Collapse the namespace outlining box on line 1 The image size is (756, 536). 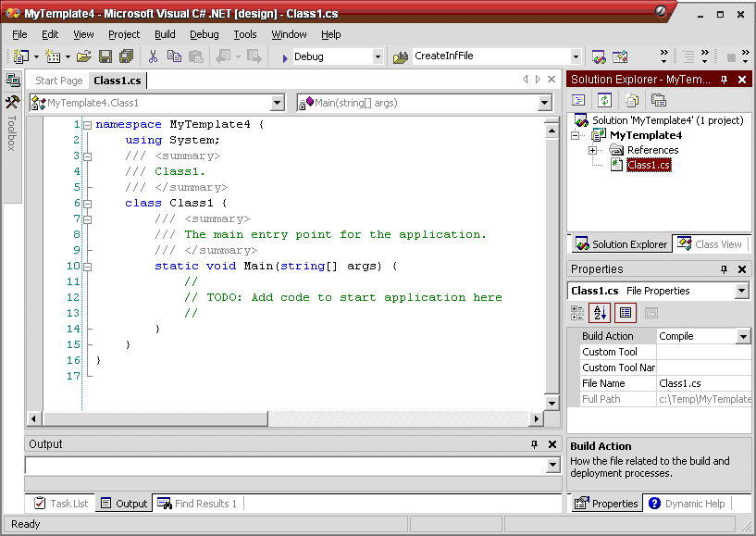click(88, 125)
